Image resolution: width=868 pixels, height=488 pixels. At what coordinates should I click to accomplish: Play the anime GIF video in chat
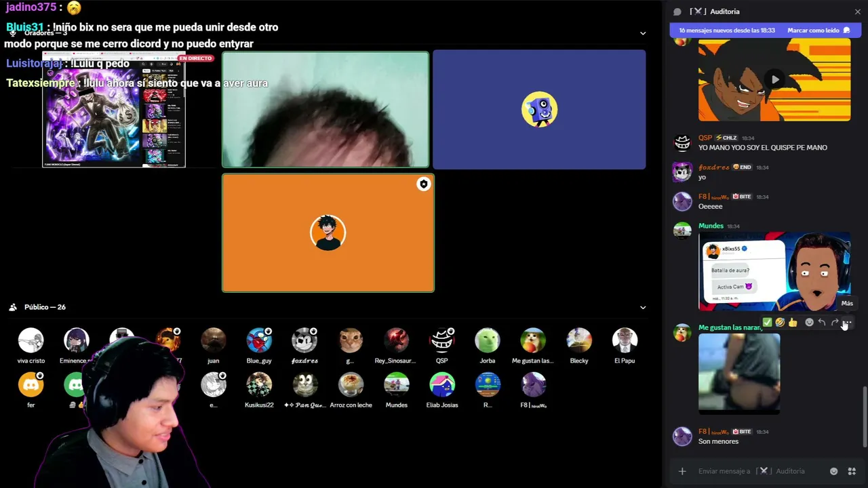(774, 79)
